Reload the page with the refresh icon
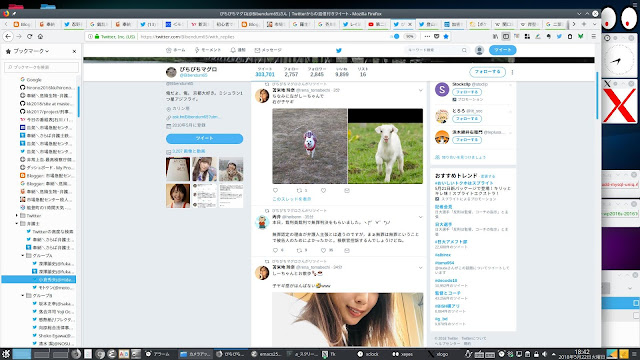The width and height of the screenshot is (640, 360). click(29, 36)
